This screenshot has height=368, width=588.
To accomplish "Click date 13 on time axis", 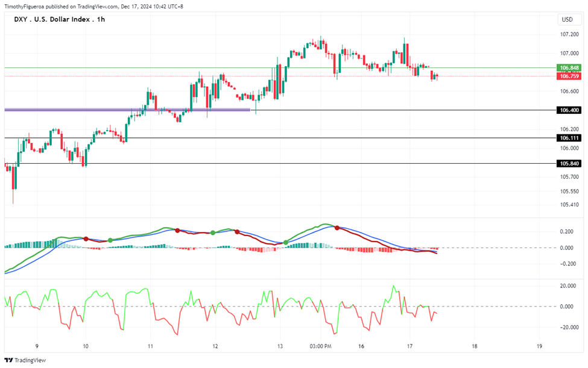I will 280,346.
